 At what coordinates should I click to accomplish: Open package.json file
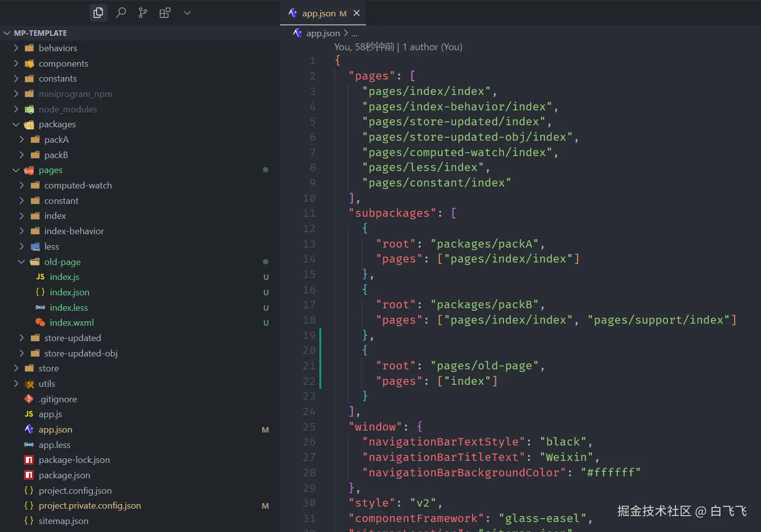coord(65,475)
